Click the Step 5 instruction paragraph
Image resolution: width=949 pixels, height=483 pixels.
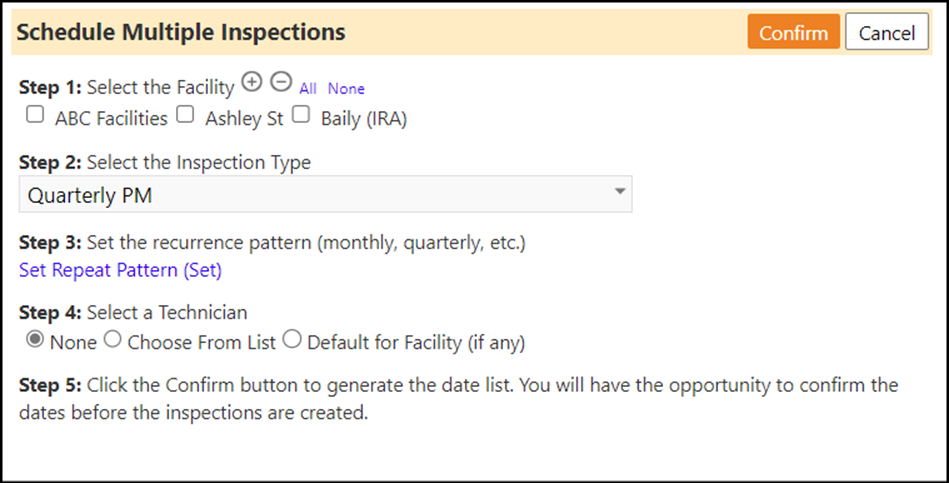[x=459, y=399]
